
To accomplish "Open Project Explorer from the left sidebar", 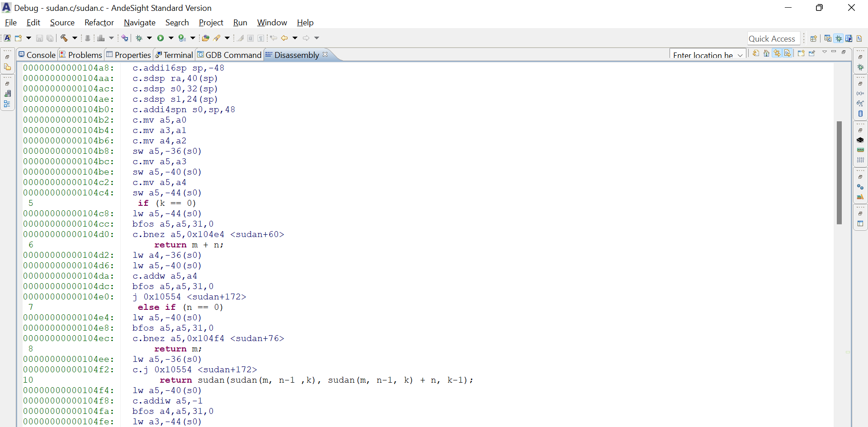I will pyautogui.click(x=8, y=66).
